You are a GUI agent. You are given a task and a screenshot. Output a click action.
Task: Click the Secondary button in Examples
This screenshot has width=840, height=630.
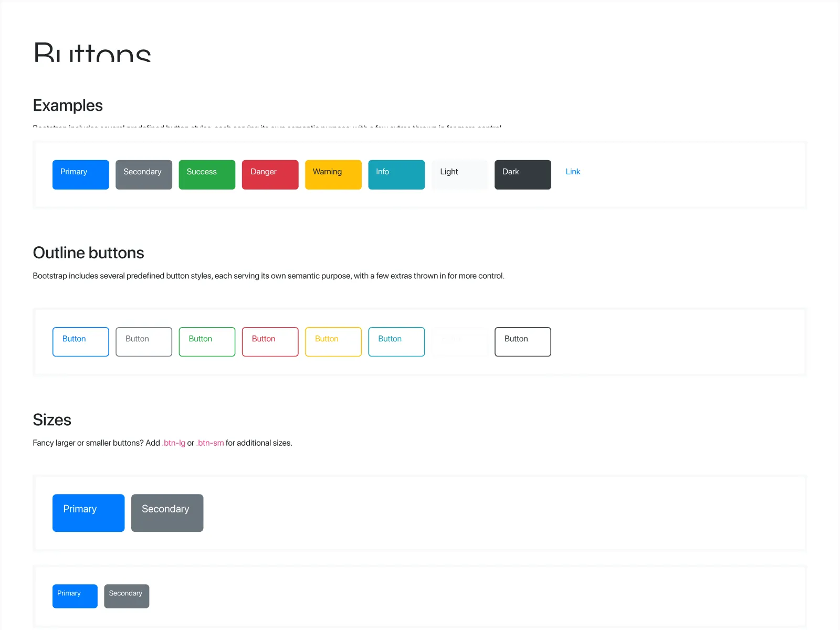(x=143, y=174)
